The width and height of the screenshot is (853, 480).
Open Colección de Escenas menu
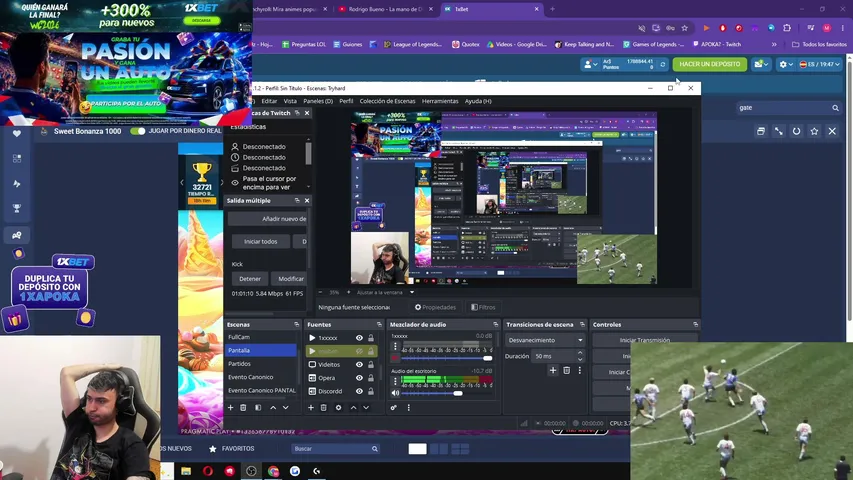click(x=387, y=101)
